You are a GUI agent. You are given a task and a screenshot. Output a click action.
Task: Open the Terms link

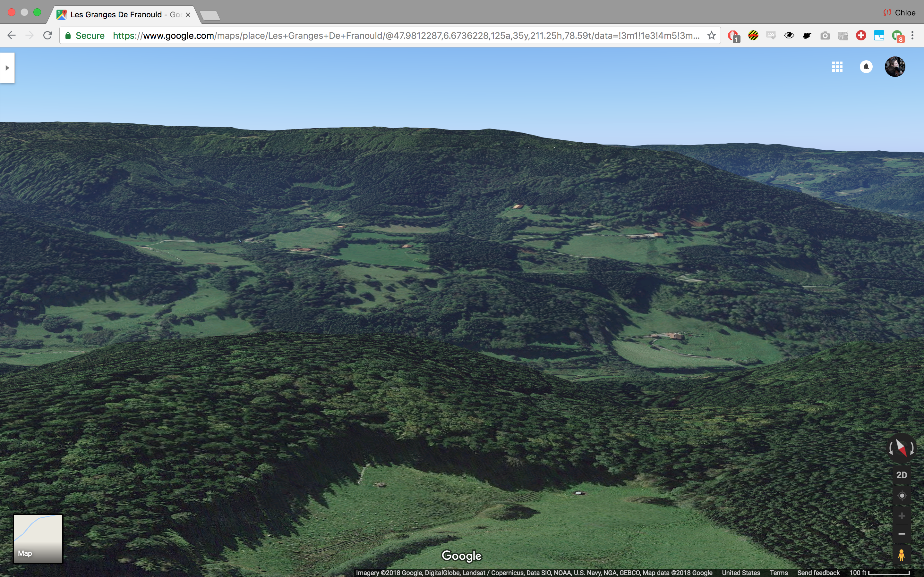[779, 573]
